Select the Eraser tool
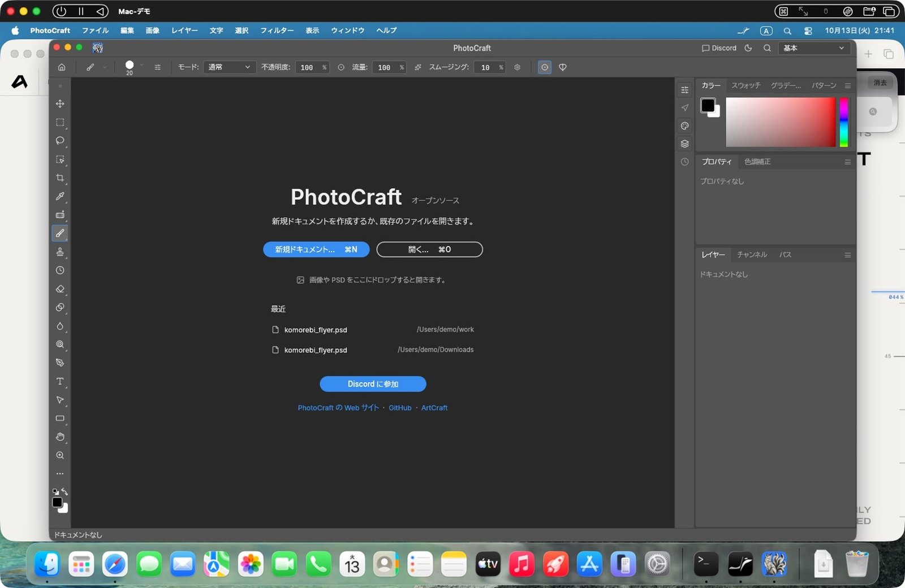The image size is (905, 588). tap(60, 289)
